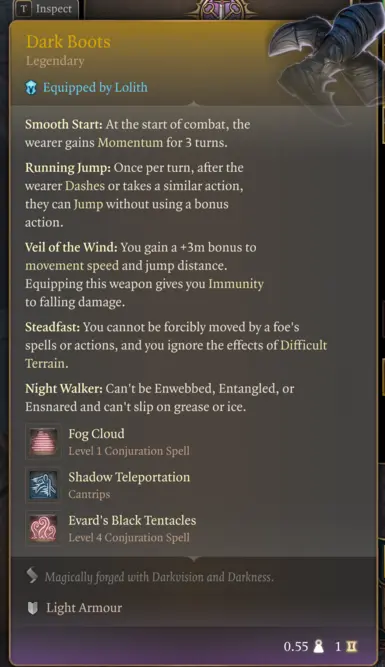Image resolution: width=385 pixels, height=667 pixels.
Task: Click the weight icon beside 0.55
Action: (x=318, y=647)
